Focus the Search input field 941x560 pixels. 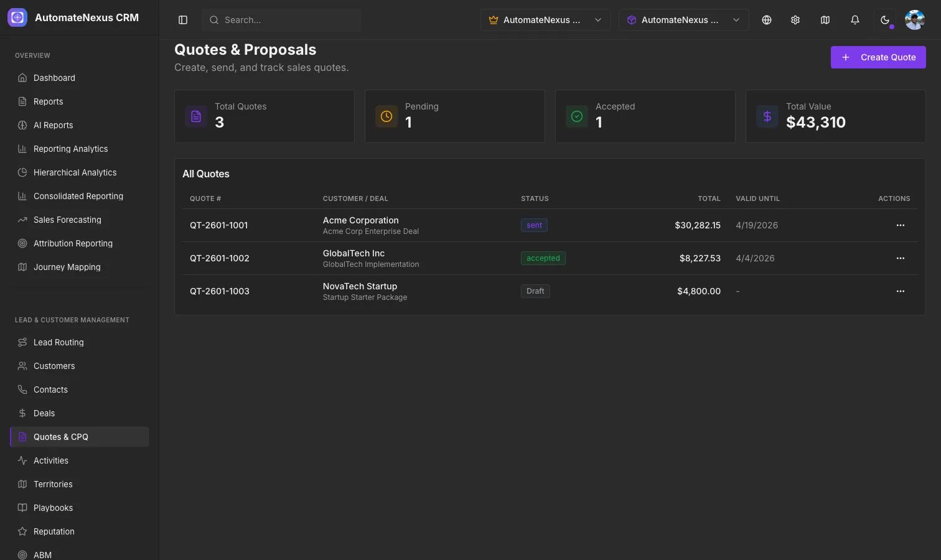point(281,20)
